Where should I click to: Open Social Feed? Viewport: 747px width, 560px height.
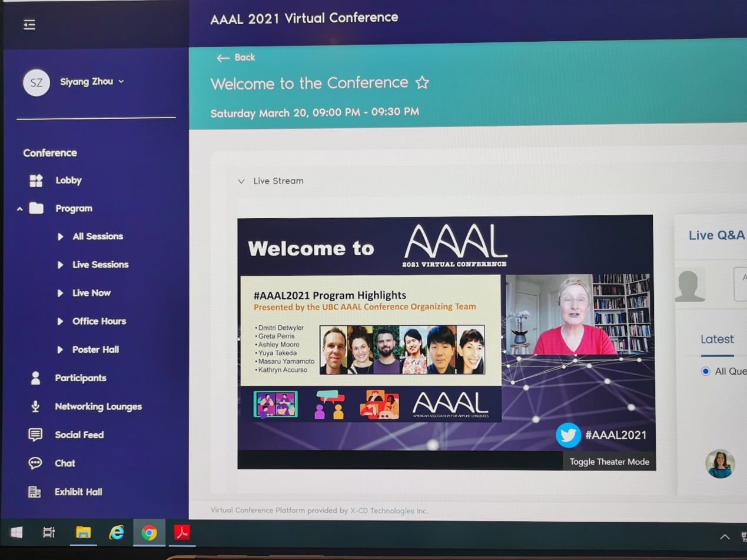[x=79, y=435]
